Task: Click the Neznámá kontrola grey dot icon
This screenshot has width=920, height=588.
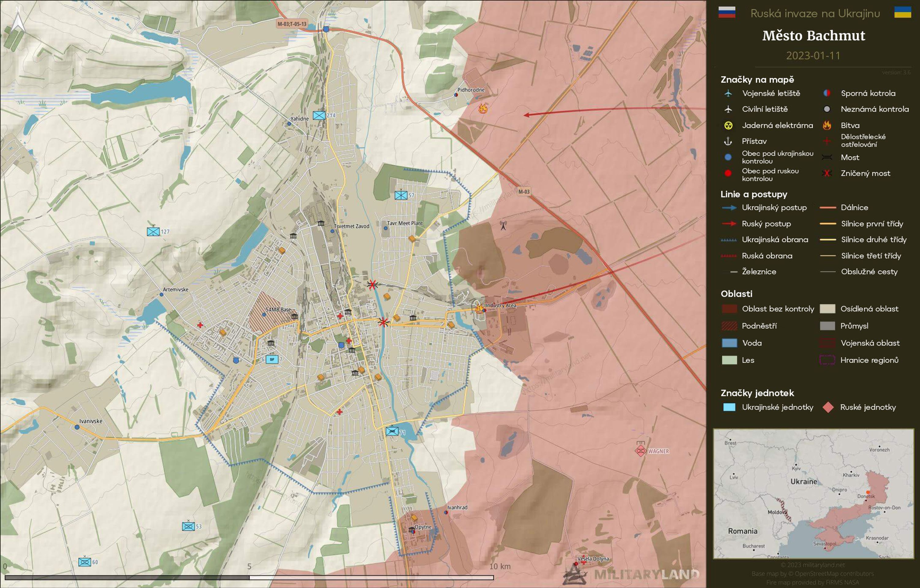Action: pyautogui.click(x=827, y=109)
